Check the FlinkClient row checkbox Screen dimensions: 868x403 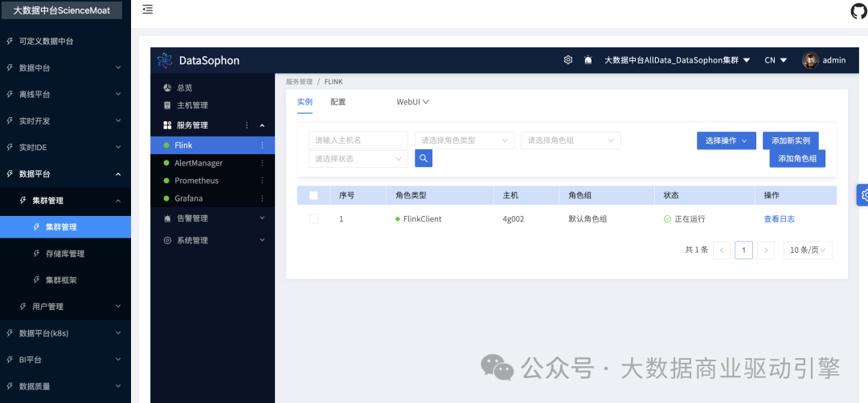coord(313,219)
